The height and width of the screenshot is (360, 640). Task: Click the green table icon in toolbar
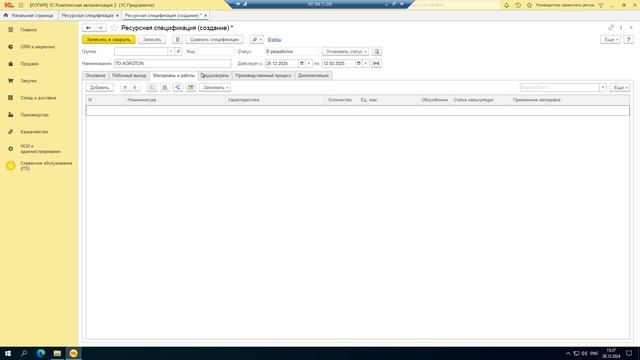tap(191, 88)
